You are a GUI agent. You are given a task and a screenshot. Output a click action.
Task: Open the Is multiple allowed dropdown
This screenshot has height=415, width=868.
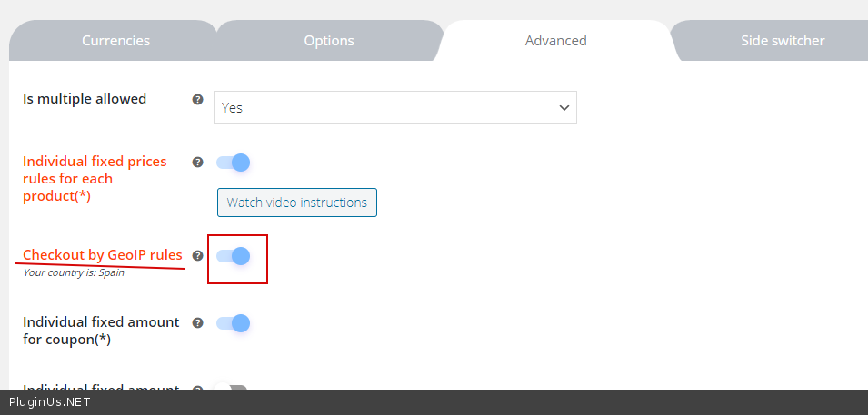point(395,107)
